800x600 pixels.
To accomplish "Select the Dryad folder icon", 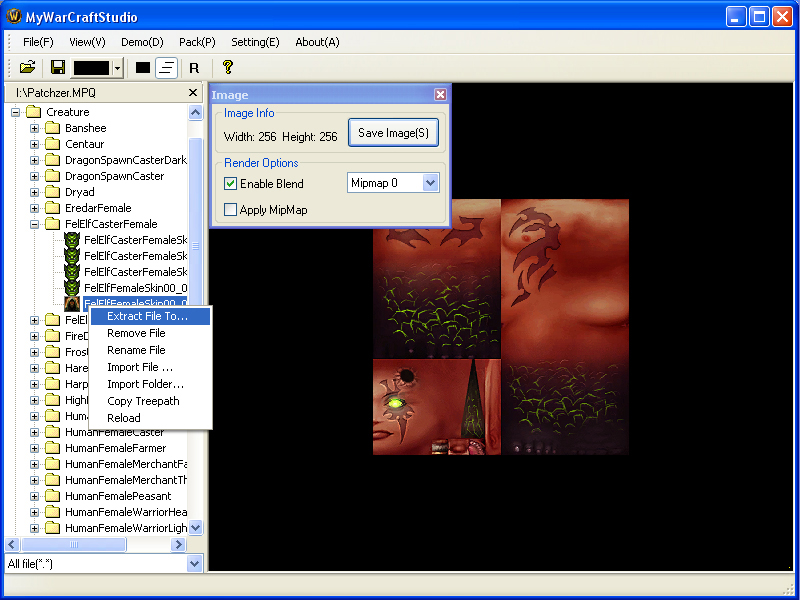I will 53,192.
